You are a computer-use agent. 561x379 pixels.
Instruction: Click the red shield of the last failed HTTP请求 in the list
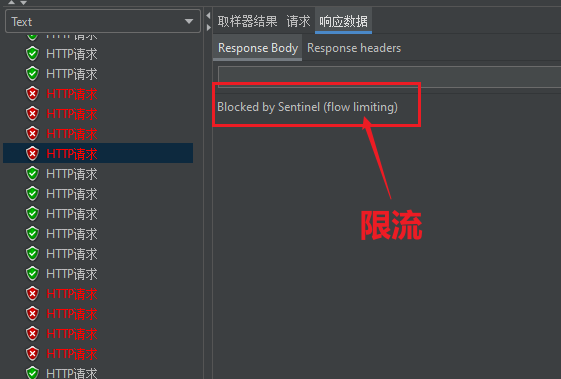click(32, 353)
